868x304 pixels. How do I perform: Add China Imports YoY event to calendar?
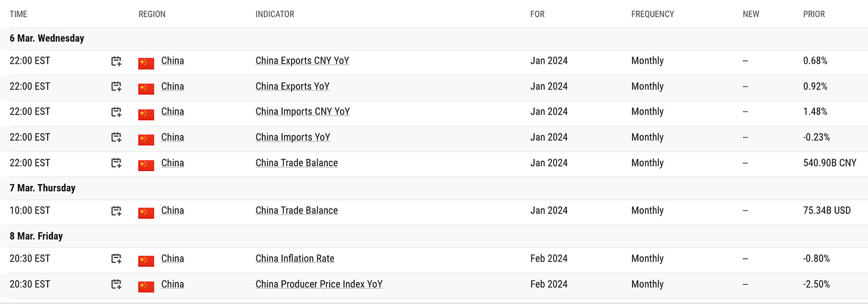coord(116,138)
